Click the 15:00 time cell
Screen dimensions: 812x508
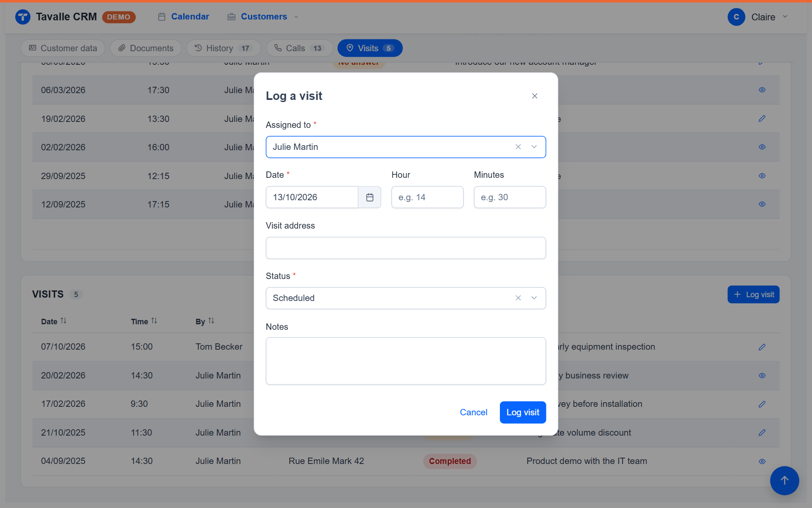coord(141,347)
